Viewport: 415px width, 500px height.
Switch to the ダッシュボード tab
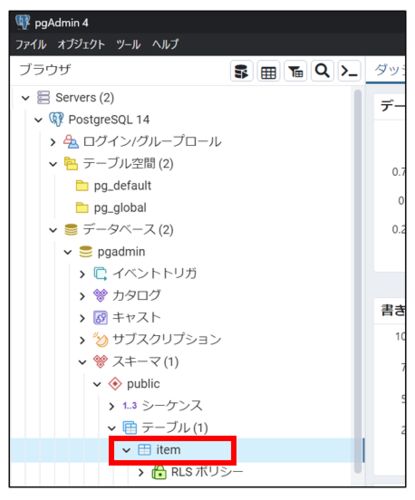click(389, 70)
